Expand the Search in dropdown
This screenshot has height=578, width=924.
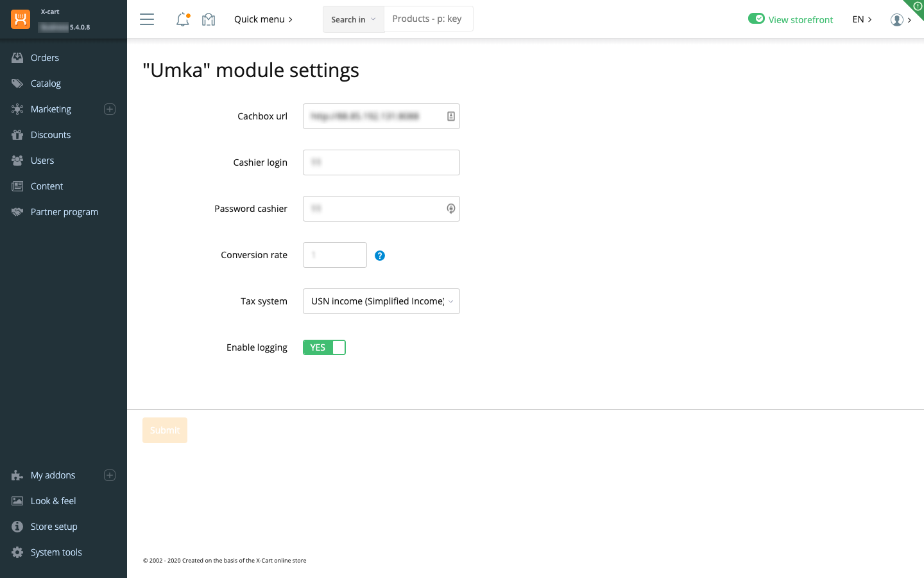point(353,19)
